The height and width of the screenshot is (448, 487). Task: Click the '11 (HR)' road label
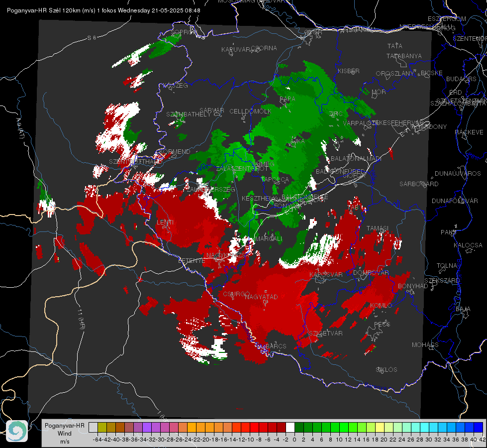(x=81, y=319)
